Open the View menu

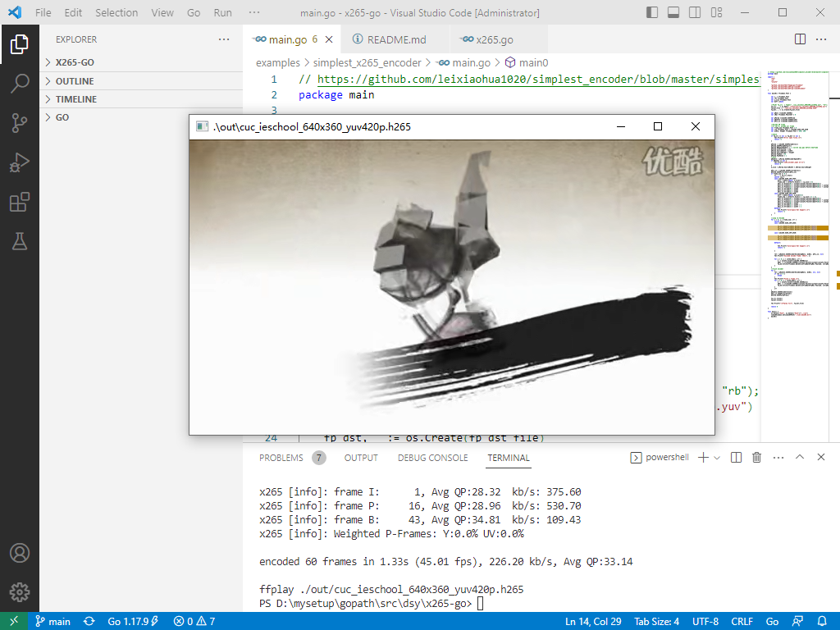click(x=162, y=12)
